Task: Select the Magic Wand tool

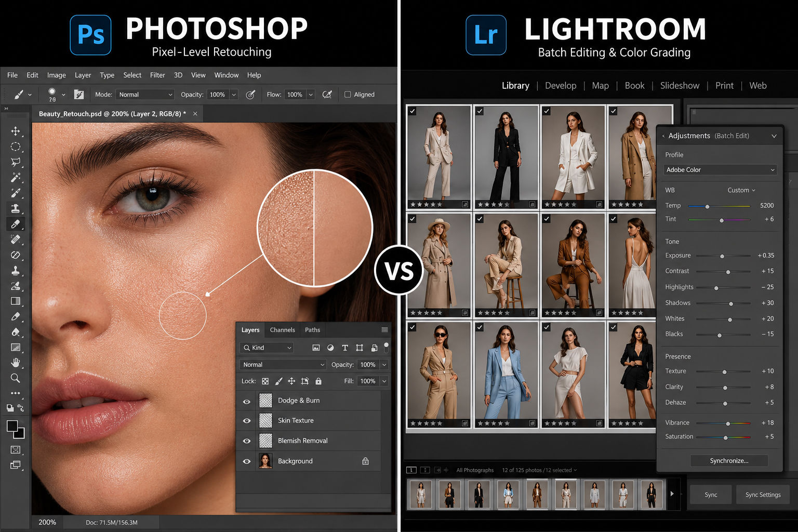Action: point(16,178)
